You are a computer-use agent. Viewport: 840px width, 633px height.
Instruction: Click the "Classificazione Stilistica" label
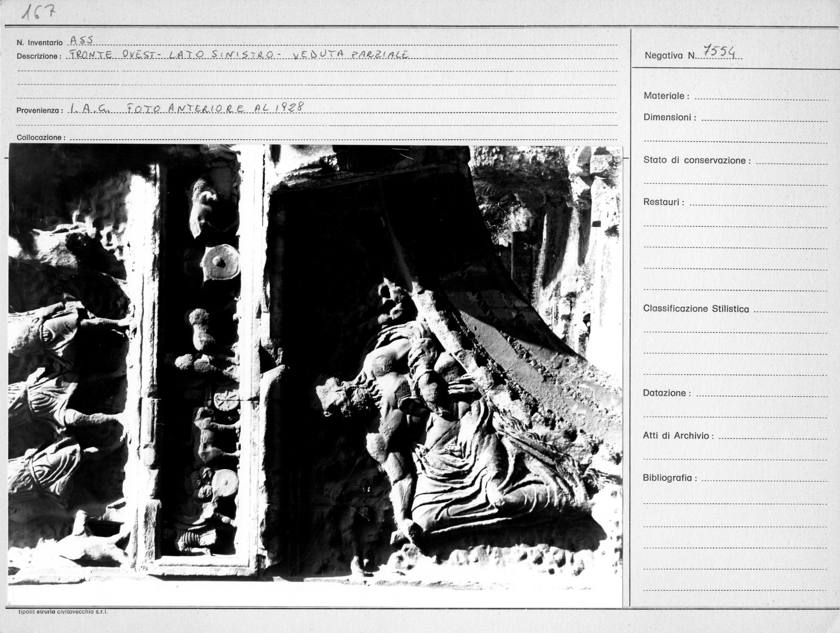(696, 309)
